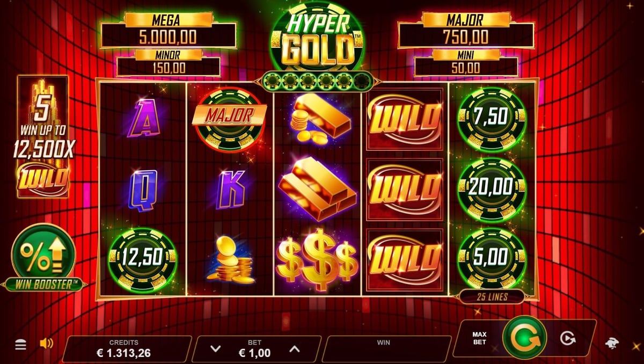Screen dimensions: 644x364
Task: Click the Credits balance field
Action: point(127,348)
